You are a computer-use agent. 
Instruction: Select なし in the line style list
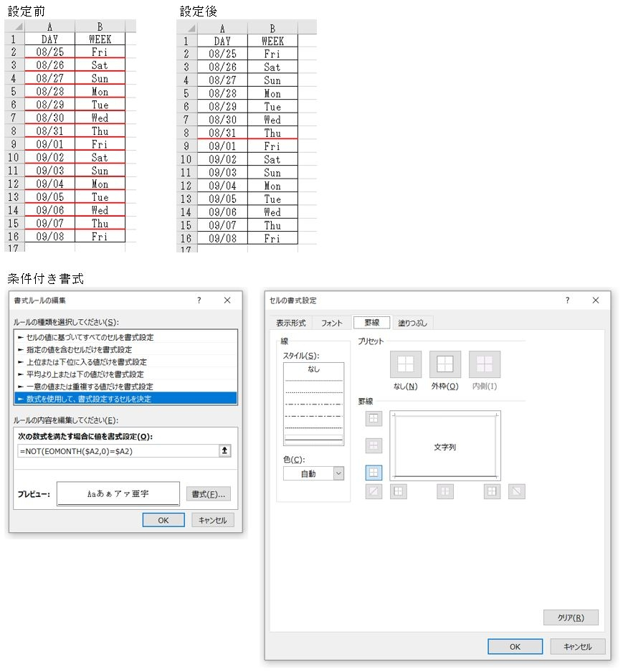point(313,369)
